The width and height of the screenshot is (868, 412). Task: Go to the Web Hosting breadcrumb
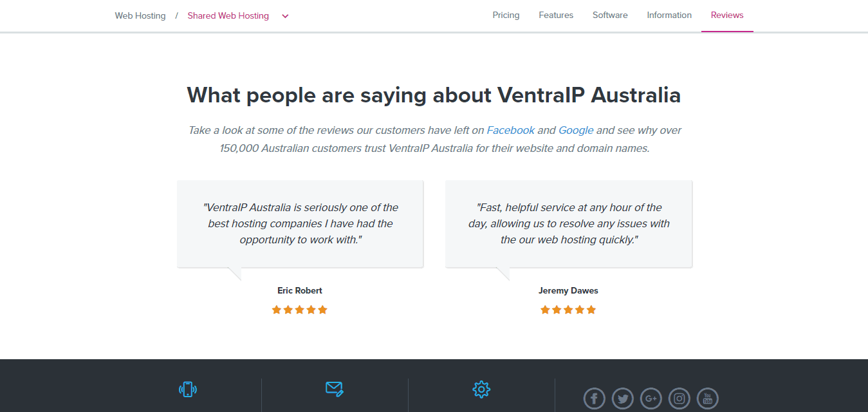point(140,15)
